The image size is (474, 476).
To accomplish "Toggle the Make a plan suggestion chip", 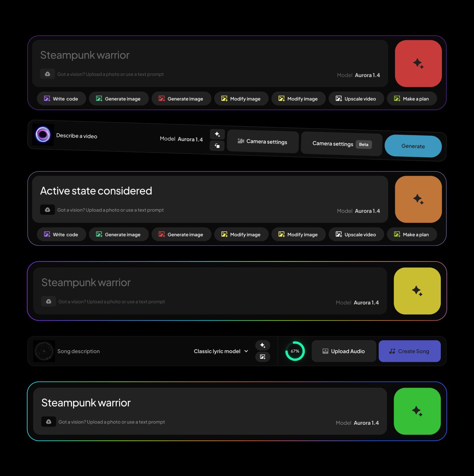I will point(412,99).
